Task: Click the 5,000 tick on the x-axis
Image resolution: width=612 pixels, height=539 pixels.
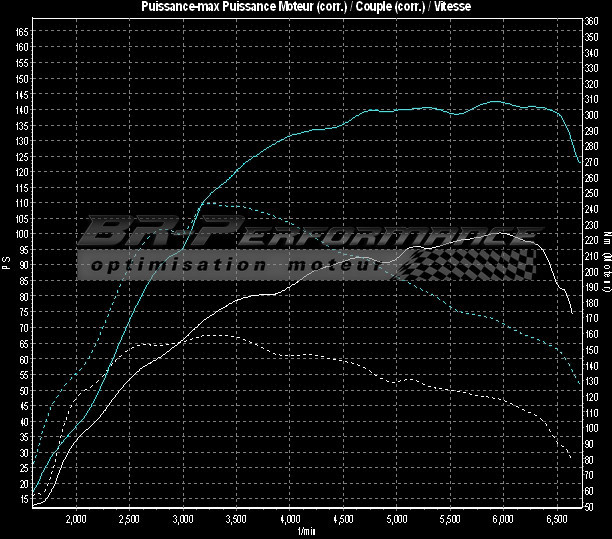Action: tap(397, 520)
